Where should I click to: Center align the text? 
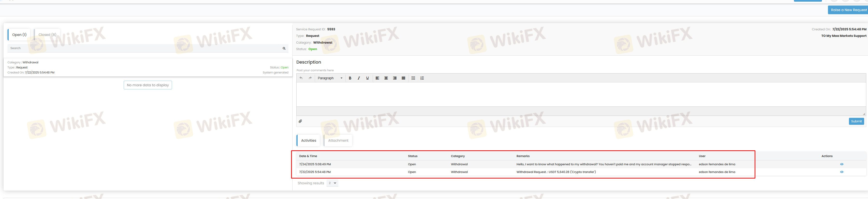click(386, 78)
